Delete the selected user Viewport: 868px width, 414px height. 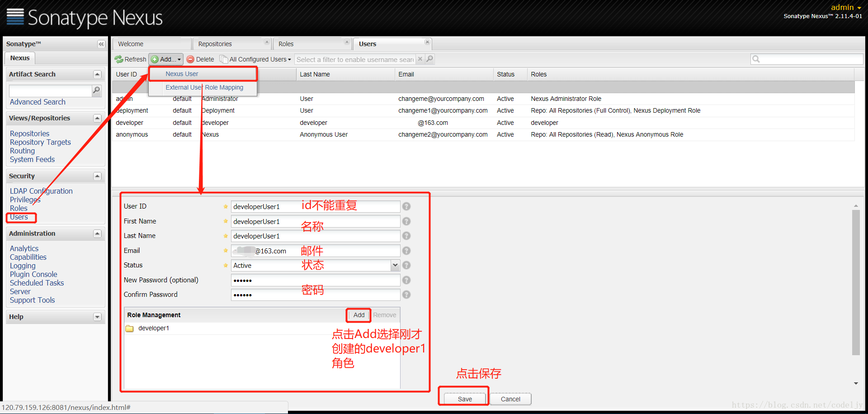(x=200, y=59)
